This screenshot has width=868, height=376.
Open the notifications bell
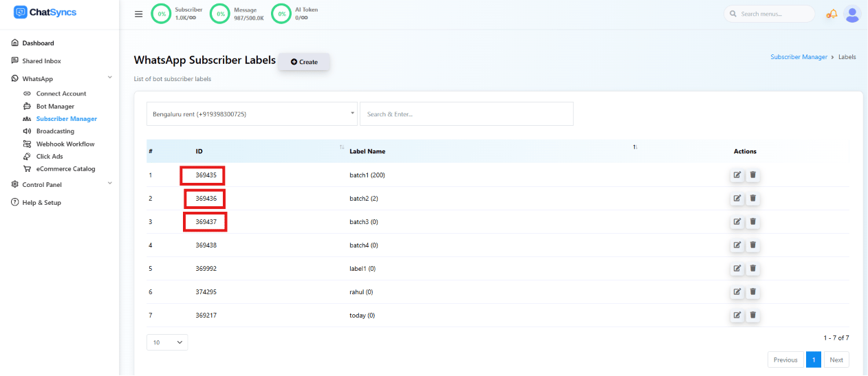pos(832,14)
